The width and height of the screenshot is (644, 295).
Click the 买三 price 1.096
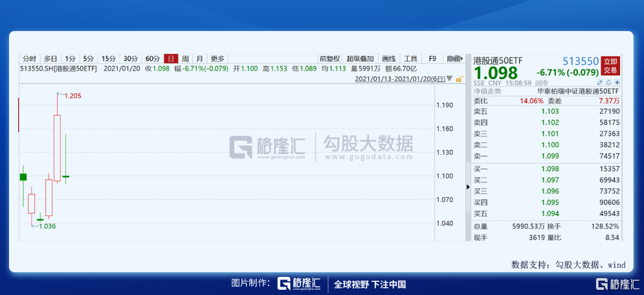point(550,191)
